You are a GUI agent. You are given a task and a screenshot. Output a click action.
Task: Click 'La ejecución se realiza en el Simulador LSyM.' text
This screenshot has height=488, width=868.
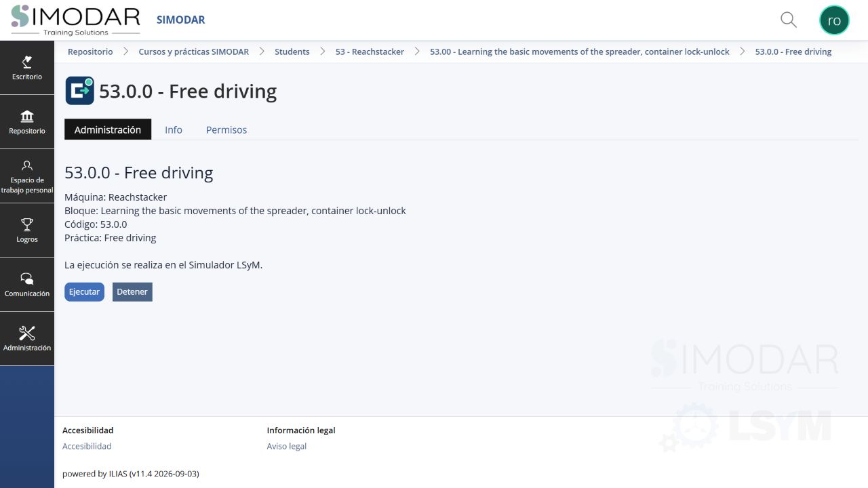[163, 265]
